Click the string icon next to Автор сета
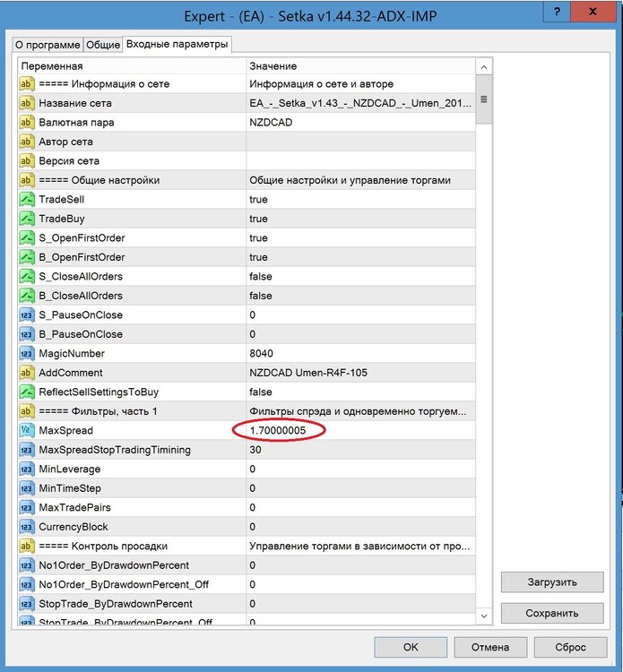 click(26, 142)
